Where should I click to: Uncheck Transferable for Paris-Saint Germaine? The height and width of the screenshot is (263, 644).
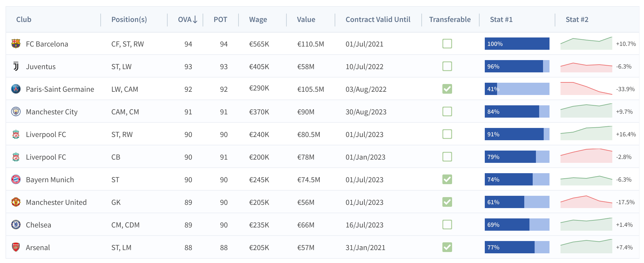[x=447, y=89]
